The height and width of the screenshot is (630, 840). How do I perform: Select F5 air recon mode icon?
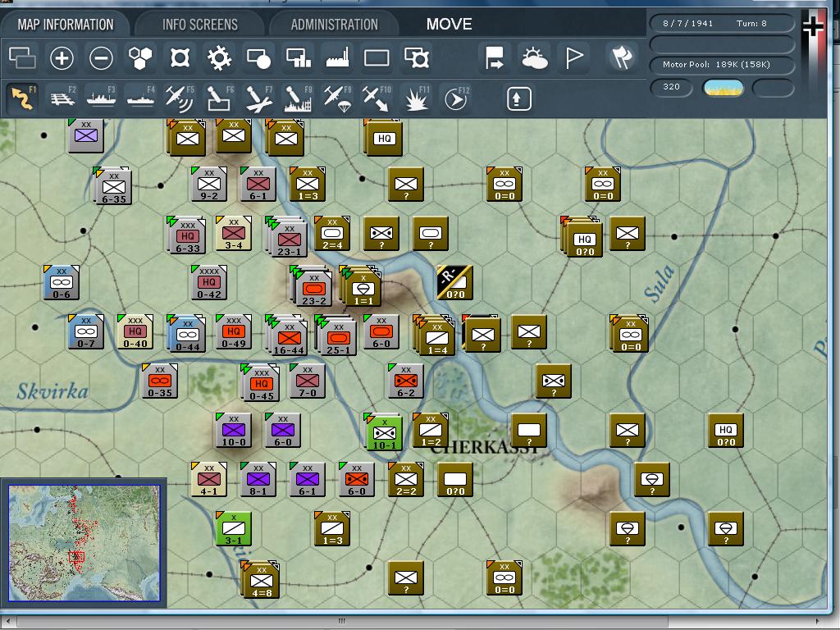point(180,98)
